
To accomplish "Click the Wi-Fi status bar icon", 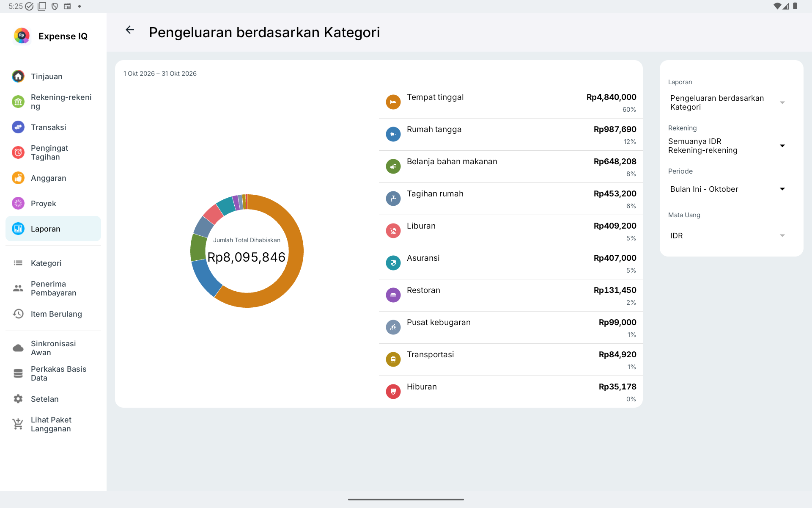I will [777, 6].
